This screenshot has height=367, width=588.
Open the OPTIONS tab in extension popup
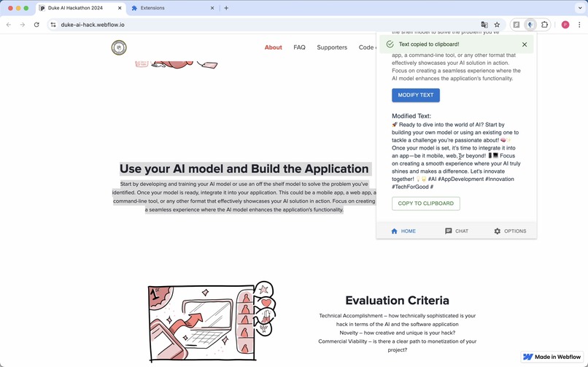[x=510, y=231]
